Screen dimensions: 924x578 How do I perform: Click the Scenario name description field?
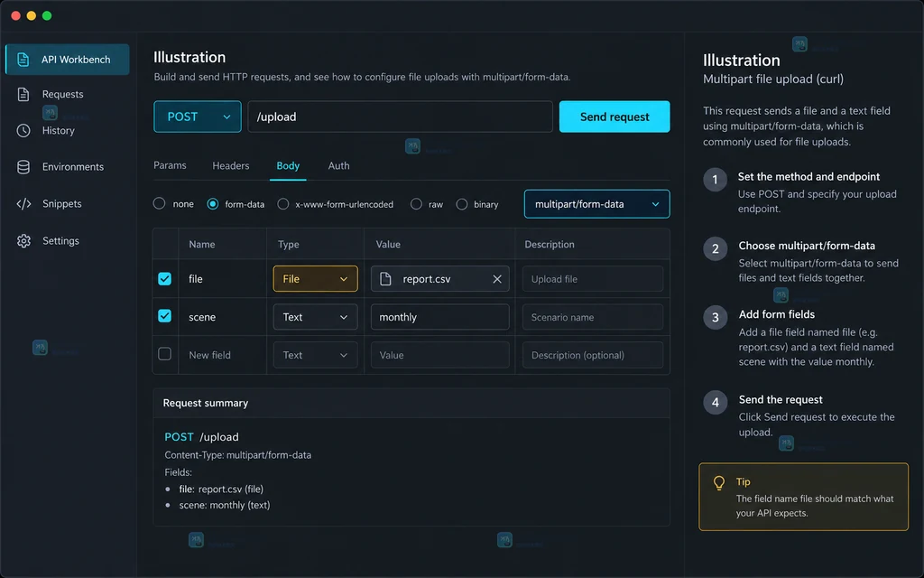coord(592,317)
